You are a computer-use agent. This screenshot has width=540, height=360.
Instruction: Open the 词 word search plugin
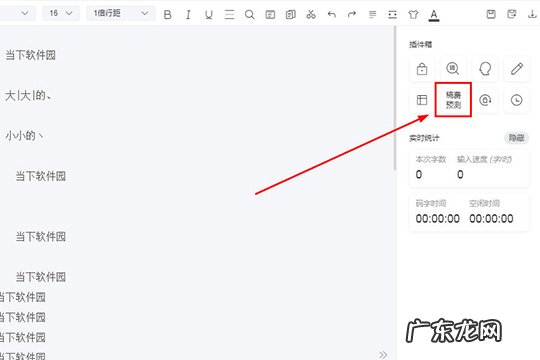tap(453, 69)
